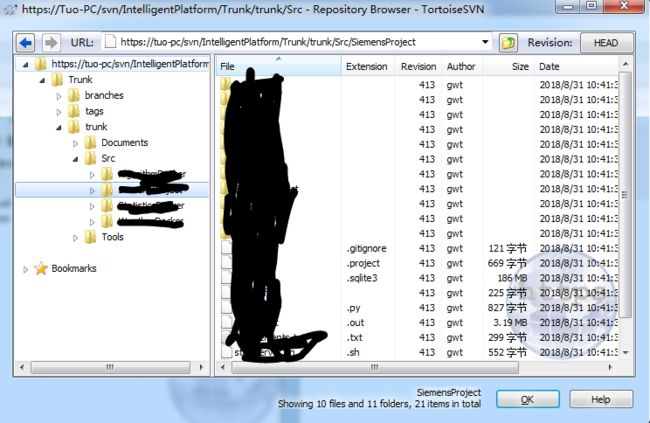Collapse the repository root node in the tree
This screenshot has height=423, width=650.
click(26, 64)
